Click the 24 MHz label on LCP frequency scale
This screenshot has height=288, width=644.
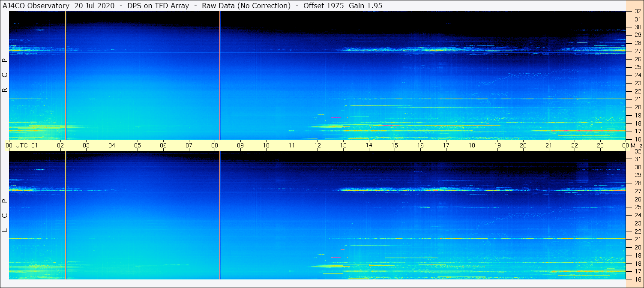(638, 215)
